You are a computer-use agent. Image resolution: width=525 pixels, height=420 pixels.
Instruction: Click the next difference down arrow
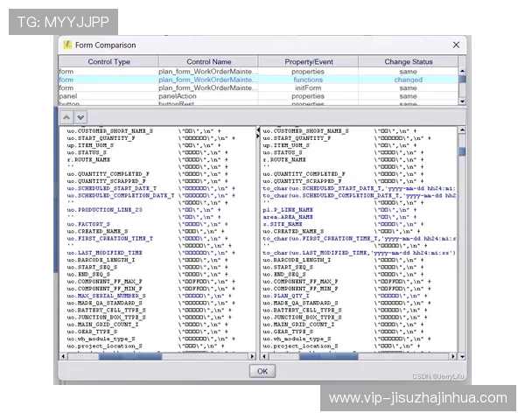click(80, 116)
